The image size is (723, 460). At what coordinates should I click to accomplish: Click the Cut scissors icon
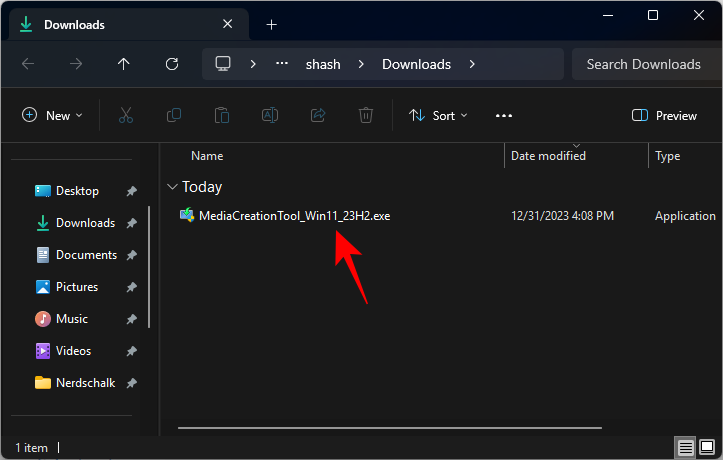126,116
